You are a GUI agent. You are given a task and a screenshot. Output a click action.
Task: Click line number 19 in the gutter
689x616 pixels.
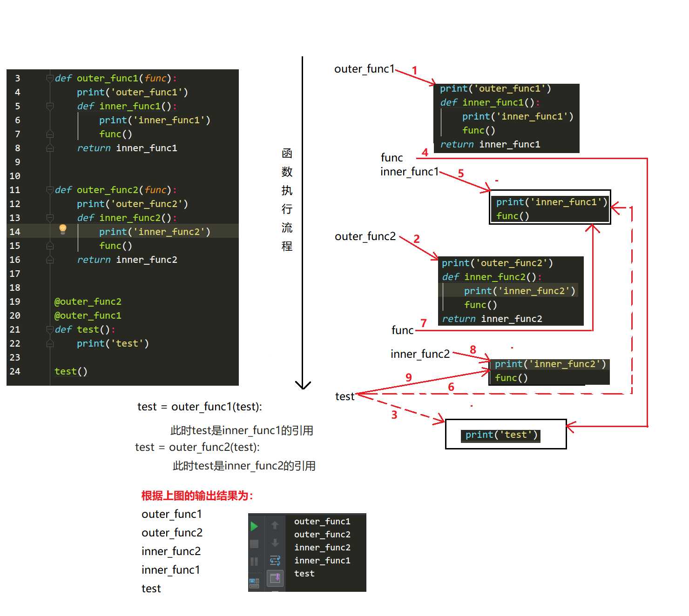[x=15, y=302]
